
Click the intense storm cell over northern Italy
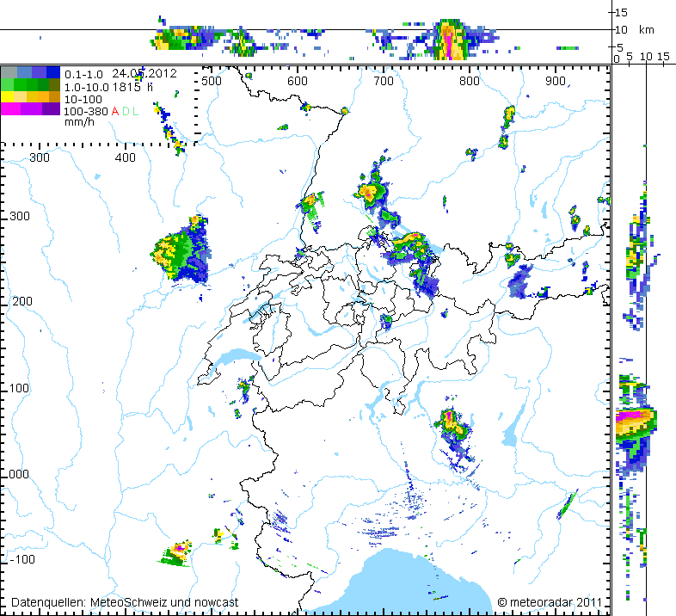(x=452, y=422)
